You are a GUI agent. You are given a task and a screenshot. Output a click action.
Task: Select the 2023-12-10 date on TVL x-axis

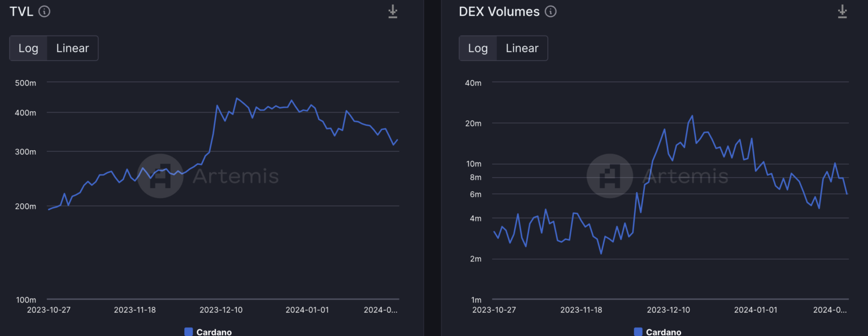221,310
